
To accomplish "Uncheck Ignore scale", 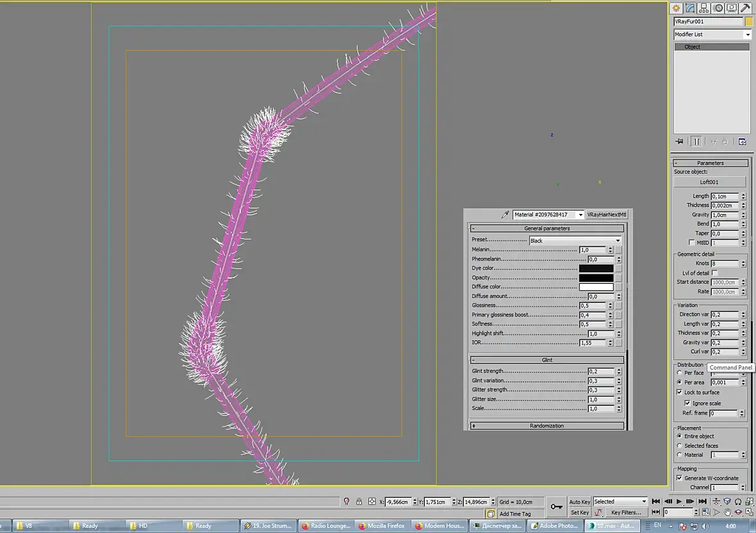I will [687, 403].
